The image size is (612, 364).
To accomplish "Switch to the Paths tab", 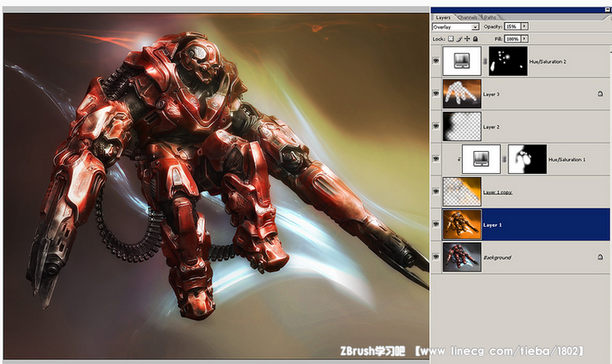I will (490, 18).
